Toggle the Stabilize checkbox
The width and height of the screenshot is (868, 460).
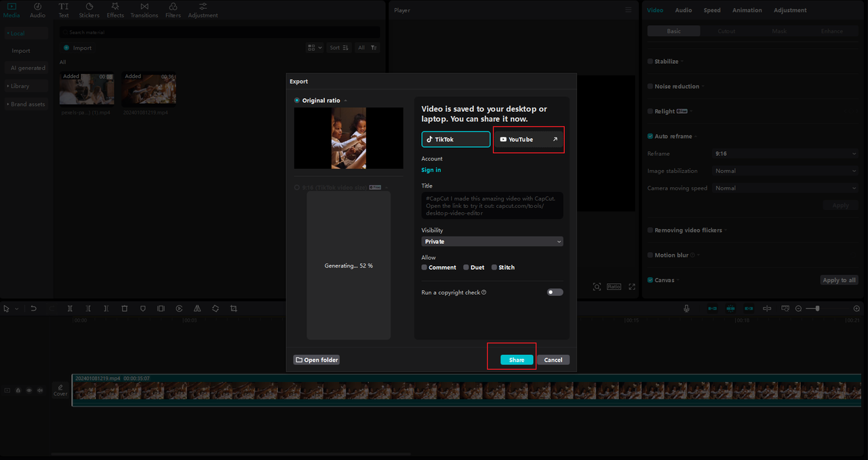650,61
